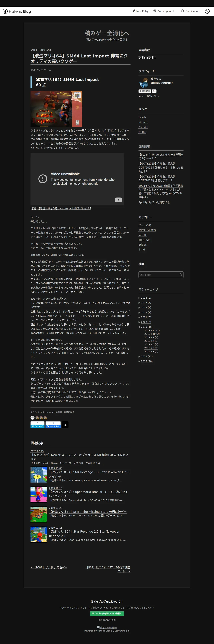Open the Star Revenge 1.0 related thumbnail
The image size is (214, 644).
(39, 475)
